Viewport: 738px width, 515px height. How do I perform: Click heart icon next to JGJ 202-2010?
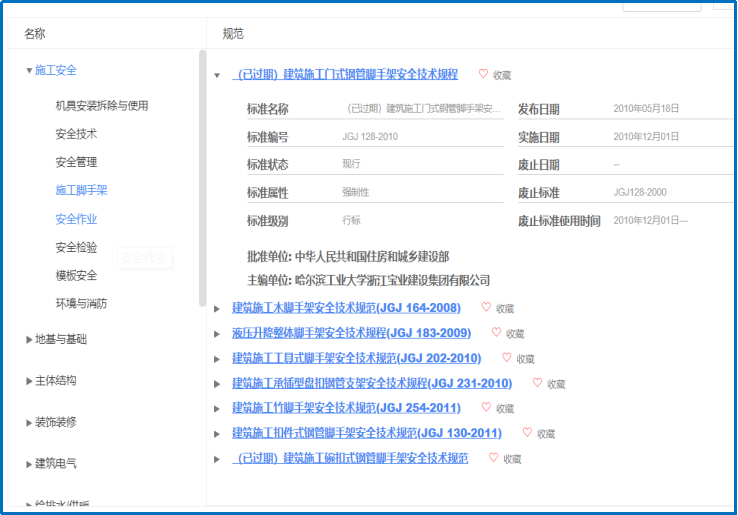click(507, 358)
